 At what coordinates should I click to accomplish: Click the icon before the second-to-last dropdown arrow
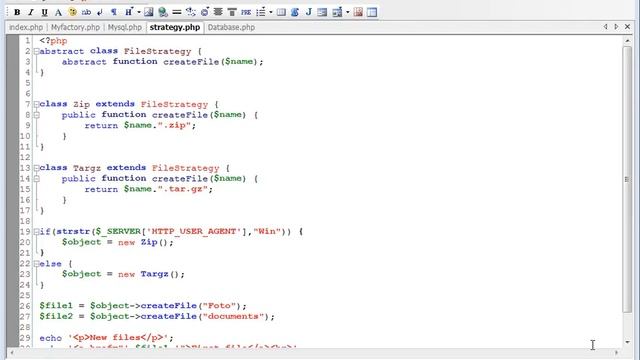(337, 12)
